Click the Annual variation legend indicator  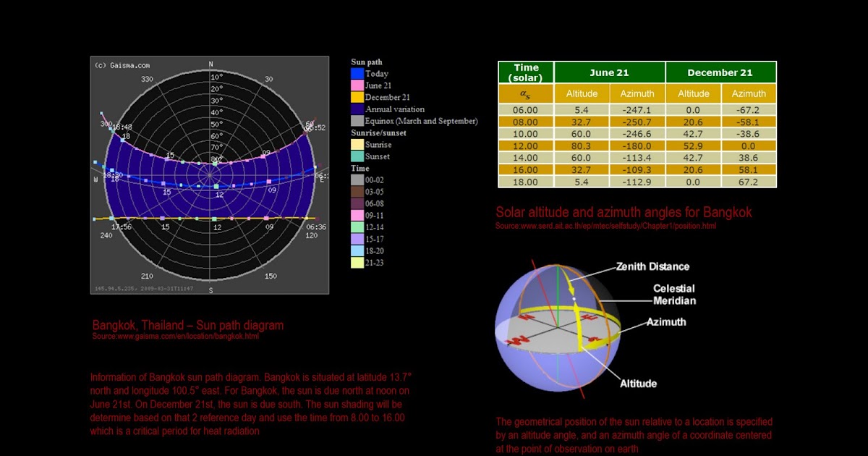[357, 109]
